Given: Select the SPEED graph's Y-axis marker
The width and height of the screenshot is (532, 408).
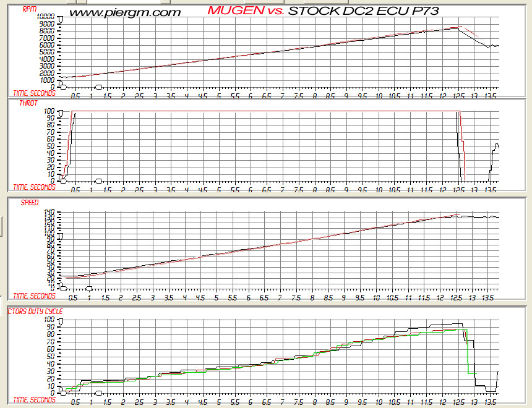Looking at the screenshot, I should (x=61, y=236).
